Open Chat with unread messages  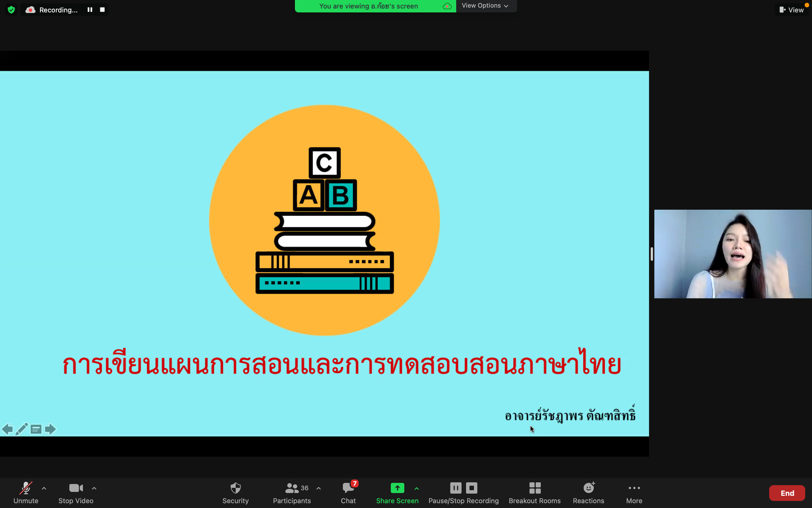pyautogui.click(x=348, y=493)
